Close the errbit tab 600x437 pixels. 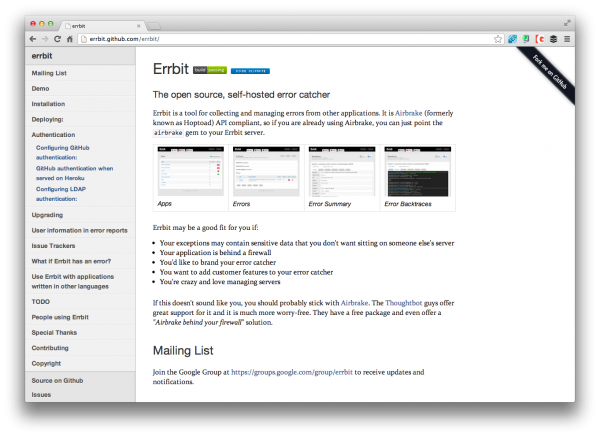tap(139, 26)
